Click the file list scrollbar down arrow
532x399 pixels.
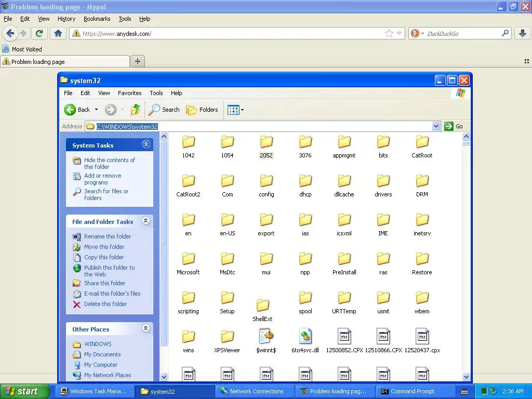click(x=466, y=377)
